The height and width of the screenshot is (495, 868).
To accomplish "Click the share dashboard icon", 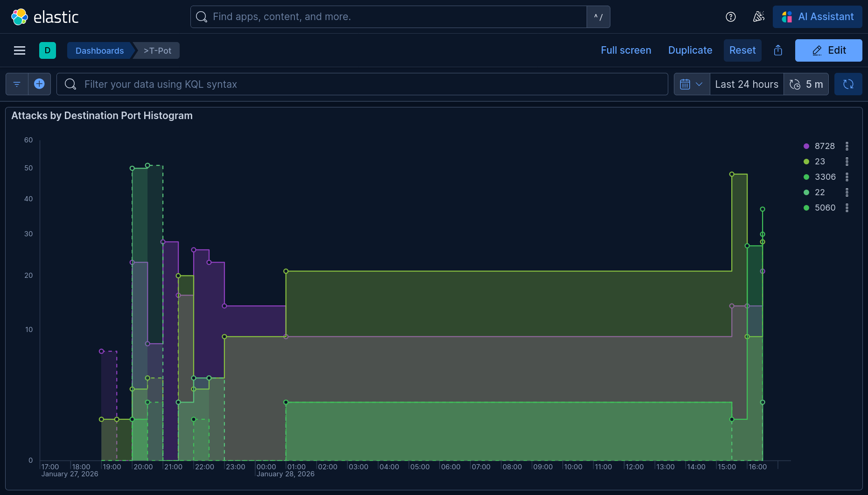I will [778, 50].
